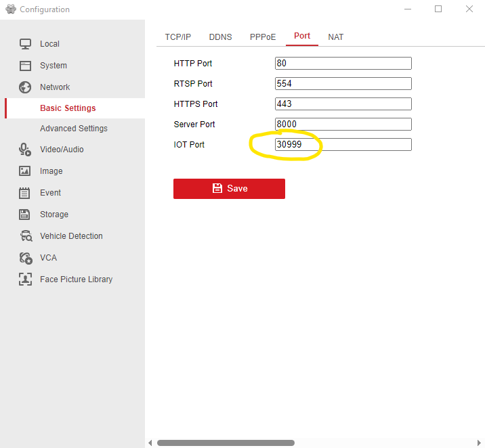Click the Event notepad icon
Viewport: 485px width, 448px height.
pos(25,193)
